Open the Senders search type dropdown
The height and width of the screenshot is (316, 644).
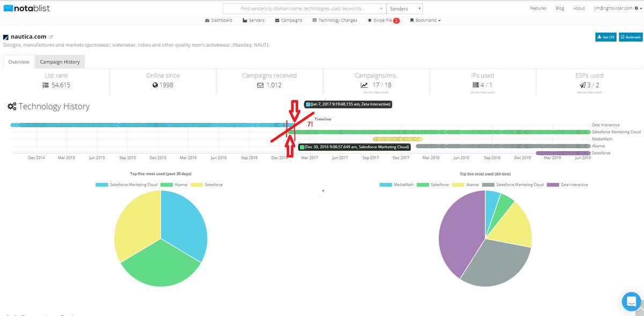[x=404, y=8]
